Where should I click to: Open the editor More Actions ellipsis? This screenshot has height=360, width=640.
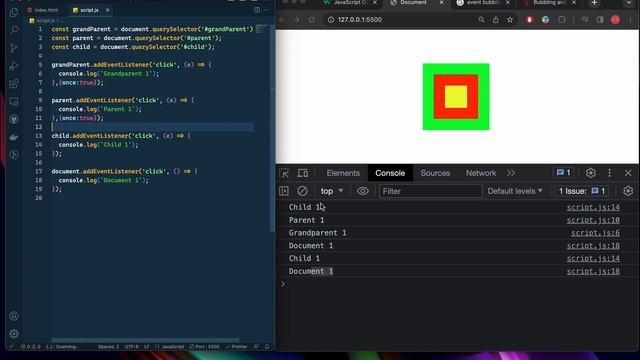[x=267, y=10]
